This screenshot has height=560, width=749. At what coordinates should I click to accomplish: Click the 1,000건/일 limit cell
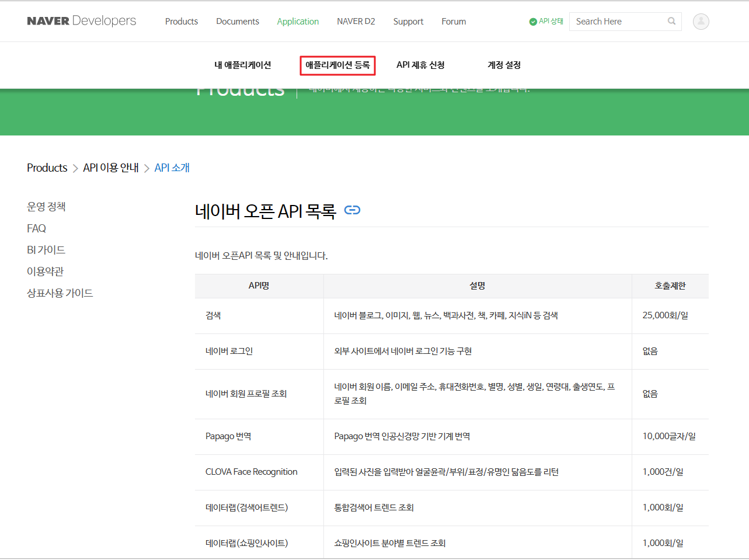tap(670, 472)
